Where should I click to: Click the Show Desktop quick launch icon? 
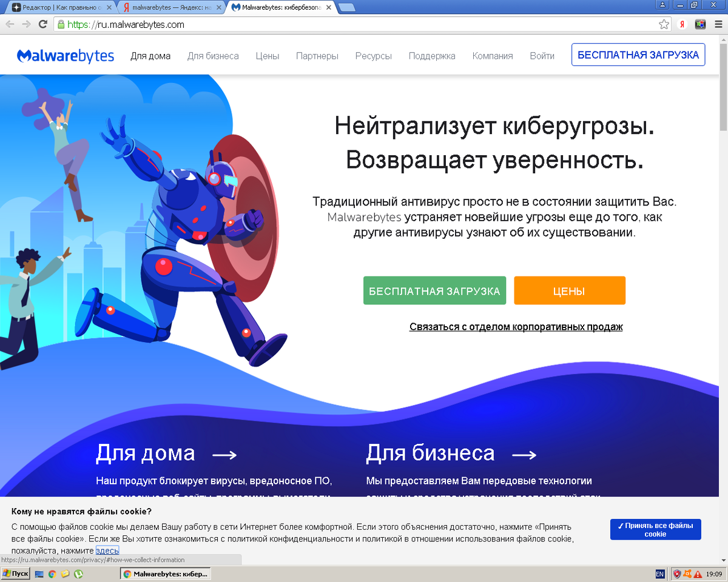click(39, 574)
